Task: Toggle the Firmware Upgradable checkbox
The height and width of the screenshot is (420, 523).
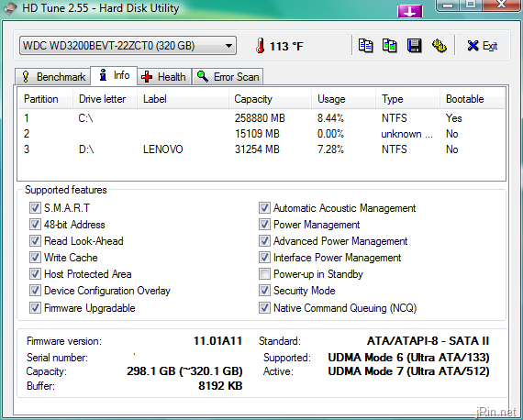Action: [35, 308]
